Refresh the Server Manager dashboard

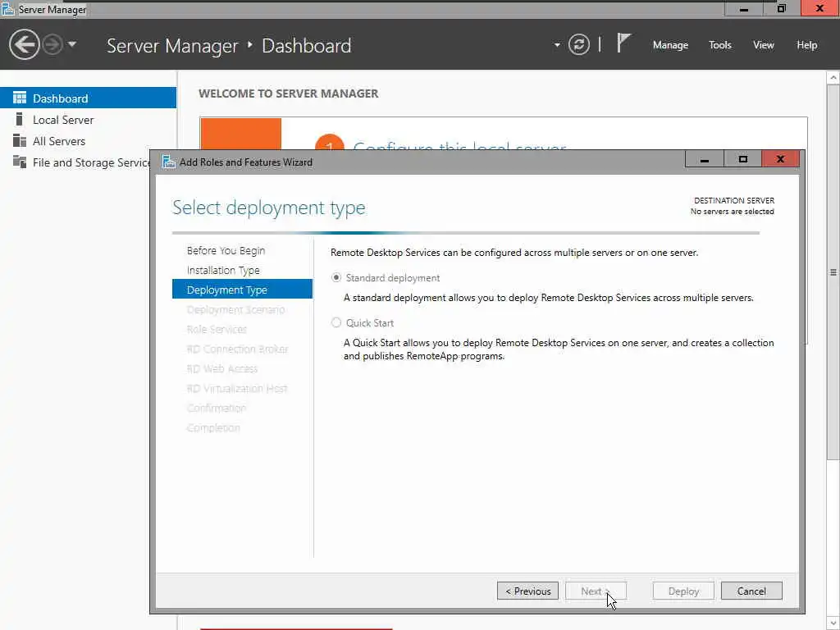[578, 44]
